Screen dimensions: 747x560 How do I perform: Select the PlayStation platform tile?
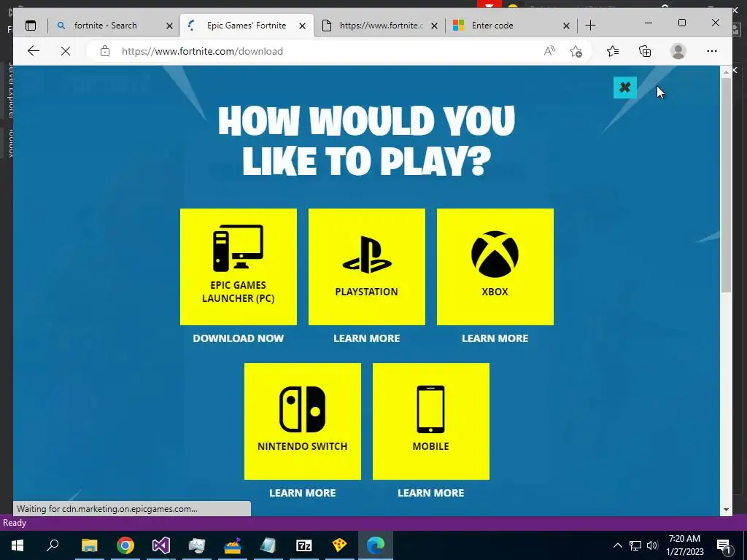(x=367, y=267)
